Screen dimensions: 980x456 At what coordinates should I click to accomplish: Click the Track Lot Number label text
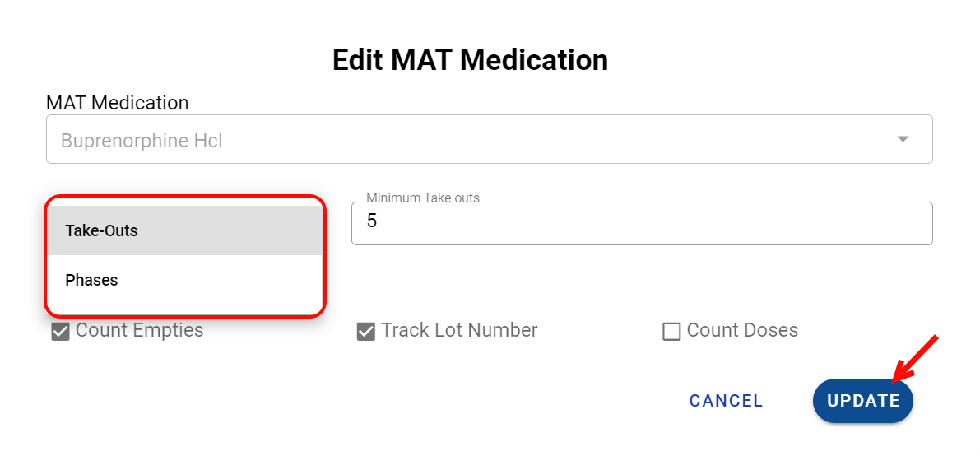pos(458,331)
